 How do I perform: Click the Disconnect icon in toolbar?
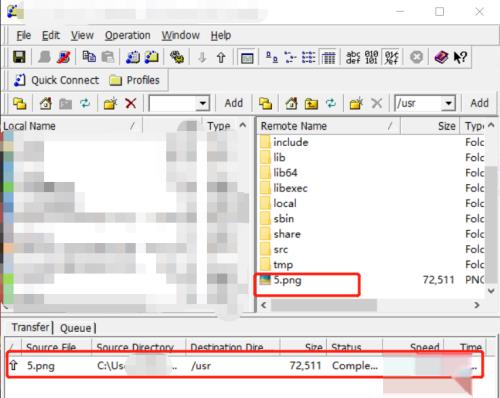(x=64, y=57)
